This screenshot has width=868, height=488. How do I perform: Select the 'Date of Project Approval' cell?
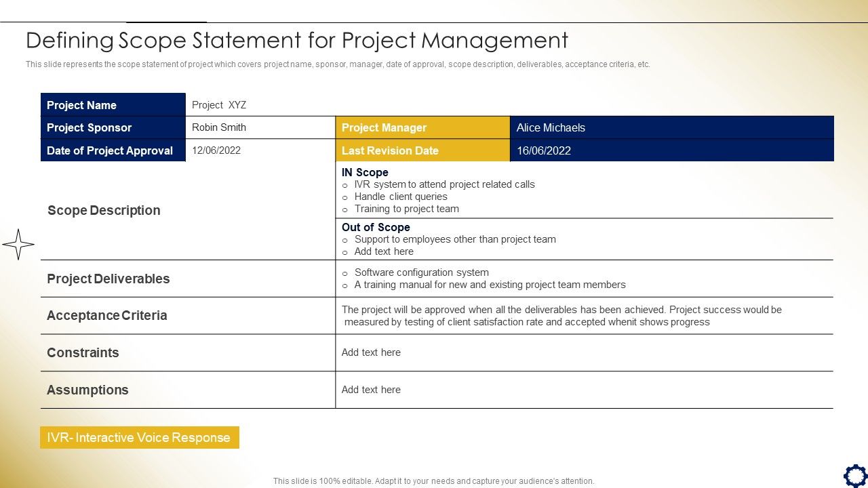[113, 150]
